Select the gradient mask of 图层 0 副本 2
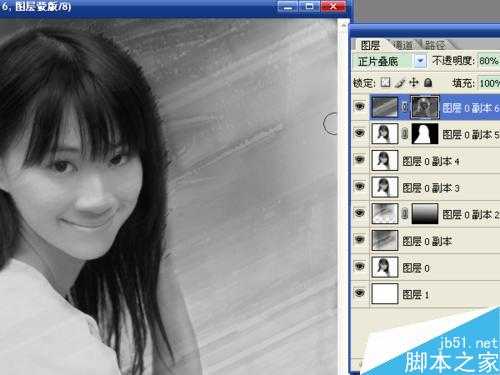 [425, 214]
